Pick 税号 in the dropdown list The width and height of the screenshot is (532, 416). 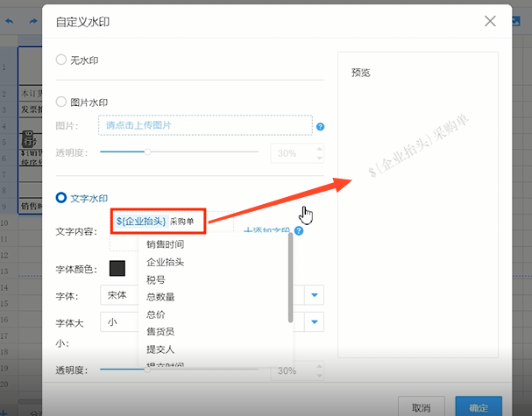[156, 279]
